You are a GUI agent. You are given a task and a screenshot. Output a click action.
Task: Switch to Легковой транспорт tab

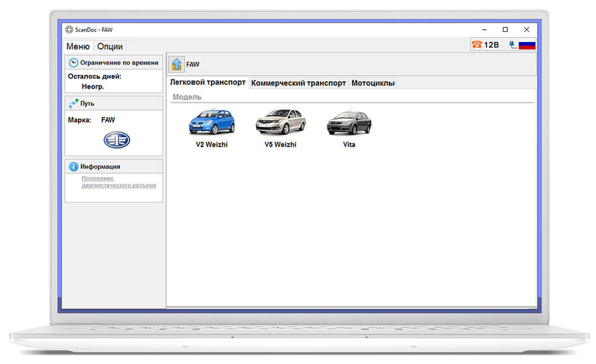[x=208, y=83]
